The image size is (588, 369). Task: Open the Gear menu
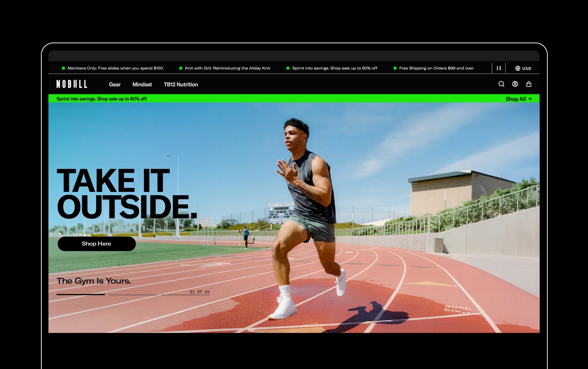click(115, 84)
